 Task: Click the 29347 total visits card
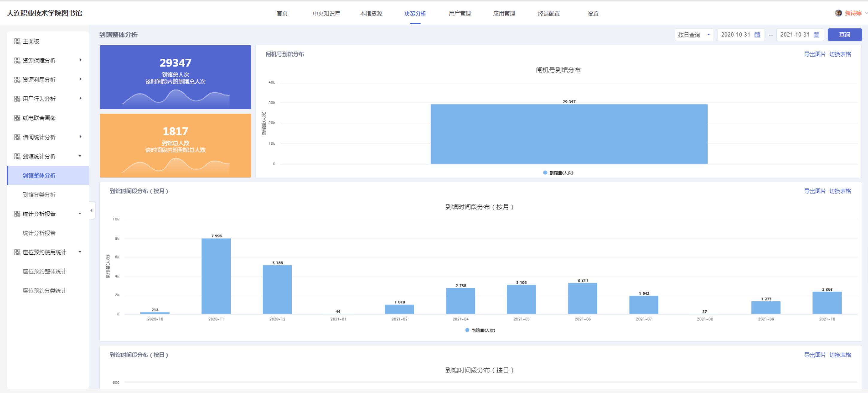point(175,77)
